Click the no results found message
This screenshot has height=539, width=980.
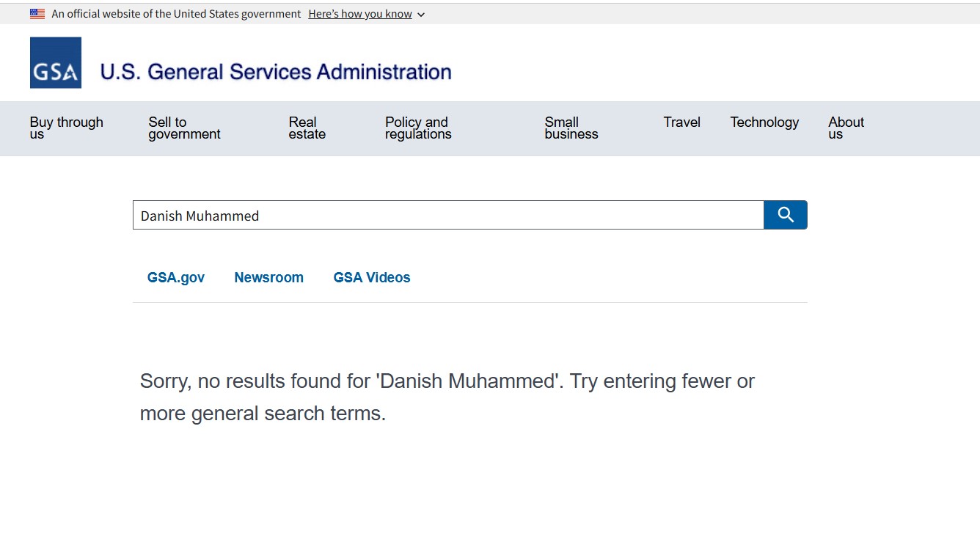click(x=447, y=397)
